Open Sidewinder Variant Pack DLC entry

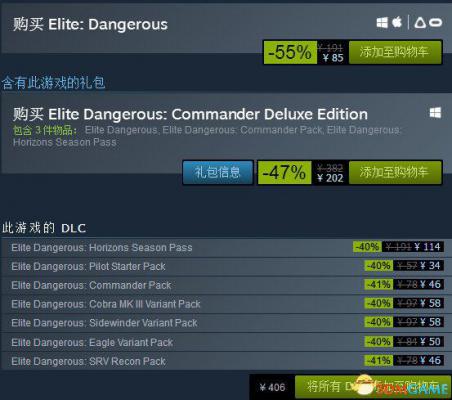[x=226, y=323]
